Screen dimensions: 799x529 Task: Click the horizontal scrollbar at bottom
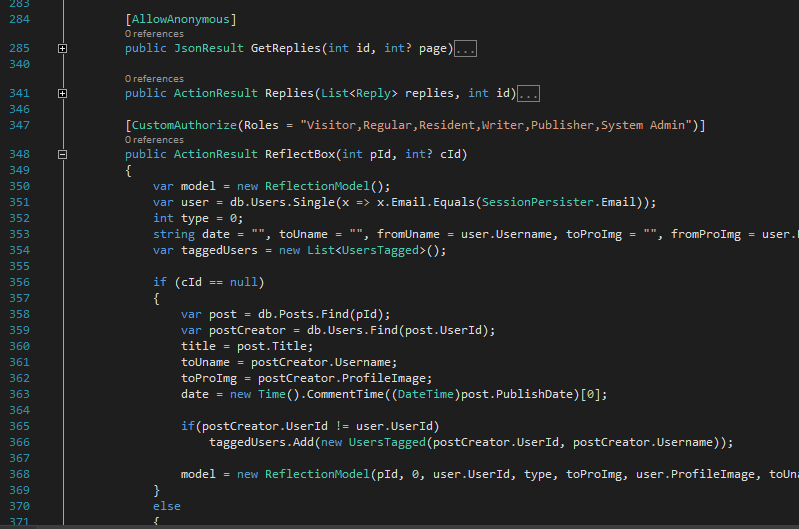tap(400, 527)
